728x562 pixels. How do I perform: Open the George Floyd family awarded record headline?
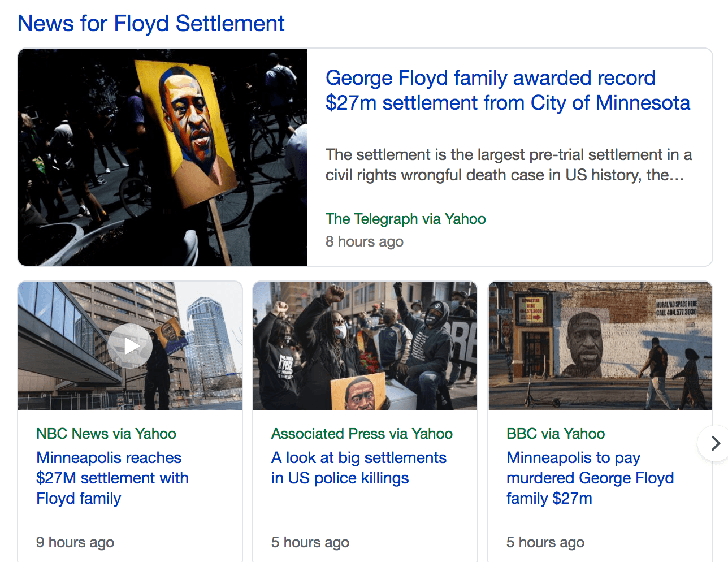point(507,90)
